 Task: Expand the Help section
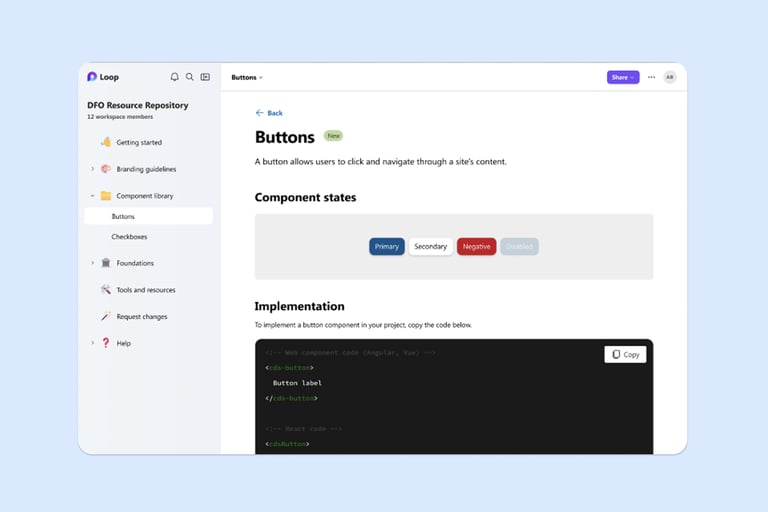[x=93, y=343]
